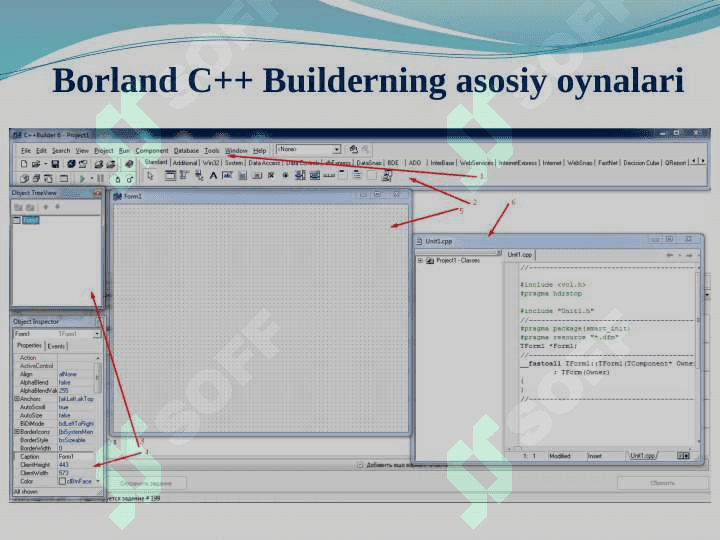Select the MainMenu component icon
This screenshot has width=720, height=540.
tap(184, 175)
